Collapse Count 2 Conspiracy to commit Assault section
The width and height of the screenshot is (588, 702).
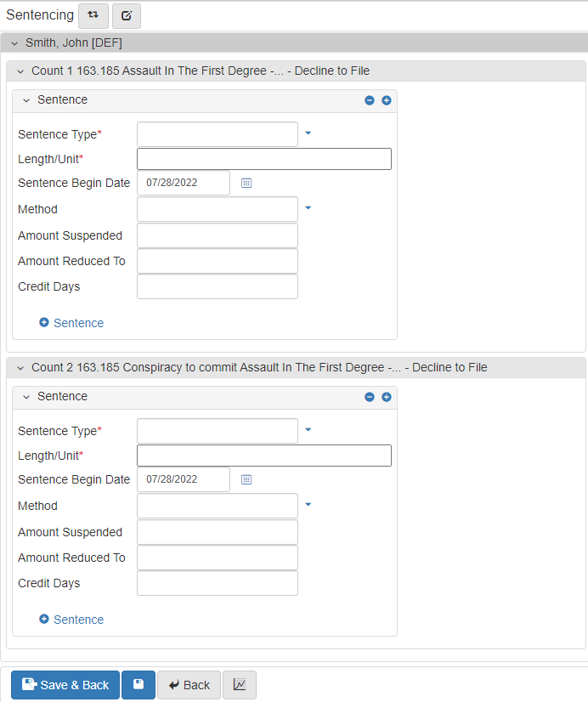(20, 368)
